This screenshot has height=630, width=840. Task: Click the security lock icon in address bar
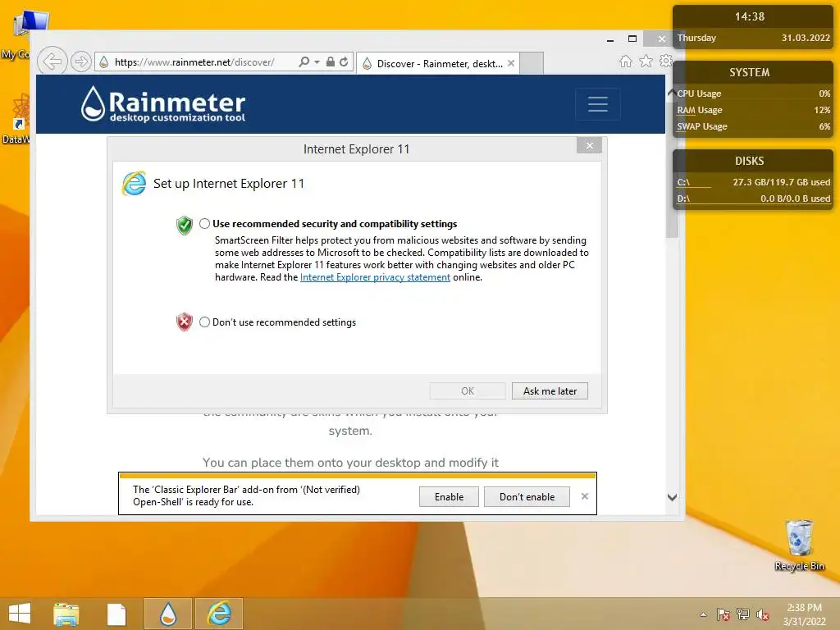coord(330,62)
